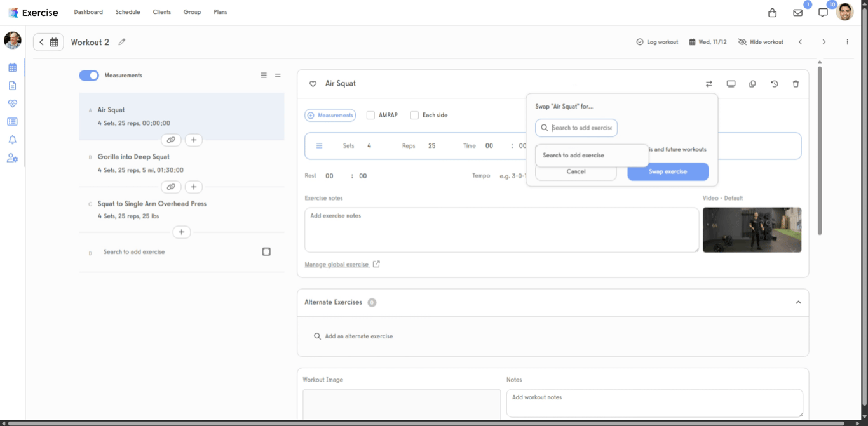Viewport: 868px width, 426px height.
Task: Click the swap exercise arrows icon for Air Squat
Action: click(x=709, y=83)
